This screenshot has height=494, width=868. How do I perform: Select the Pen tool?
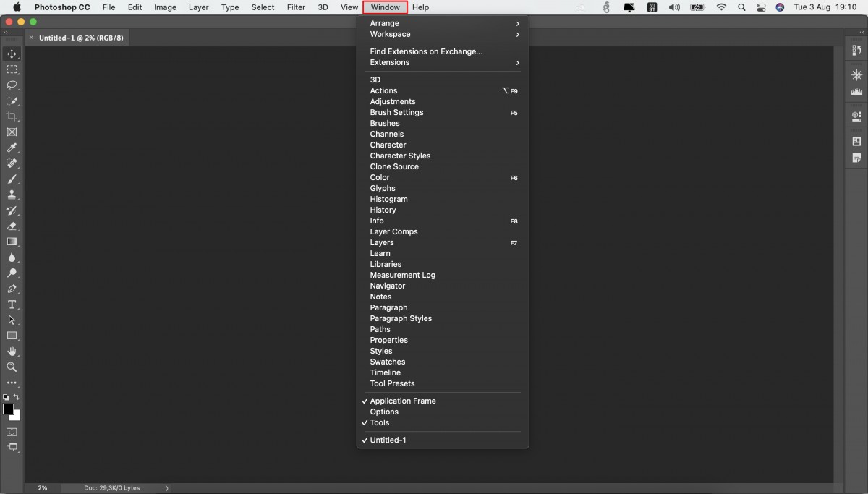click(12, 289)
